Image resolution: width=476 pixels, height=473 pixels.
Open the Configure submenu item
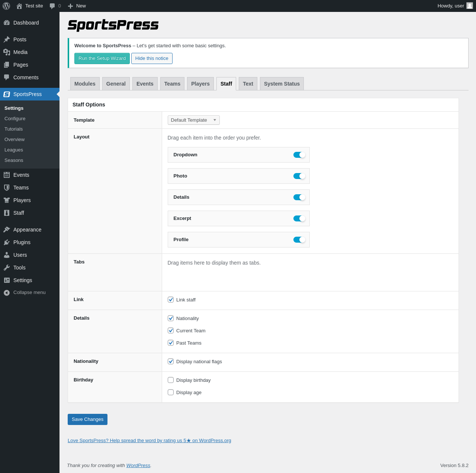point(15,119)
